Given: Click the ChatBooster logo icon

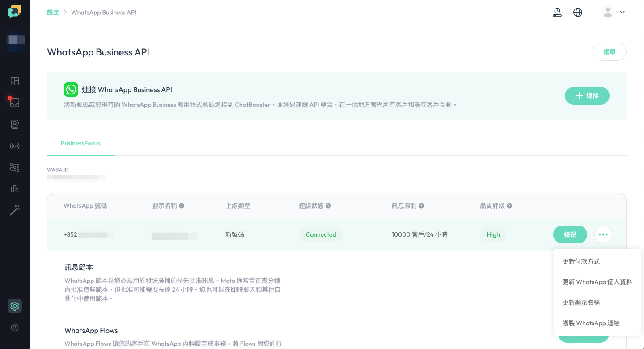Looking at the screenshot, I should [x=14, y=12].
